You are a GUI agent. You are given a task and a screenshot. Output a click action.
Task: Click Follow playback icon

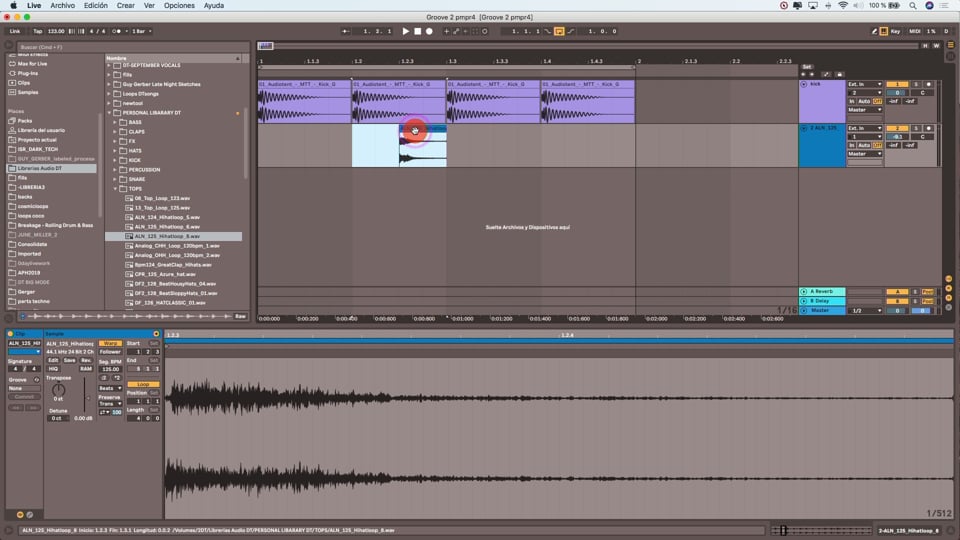[x=346, y=31]
